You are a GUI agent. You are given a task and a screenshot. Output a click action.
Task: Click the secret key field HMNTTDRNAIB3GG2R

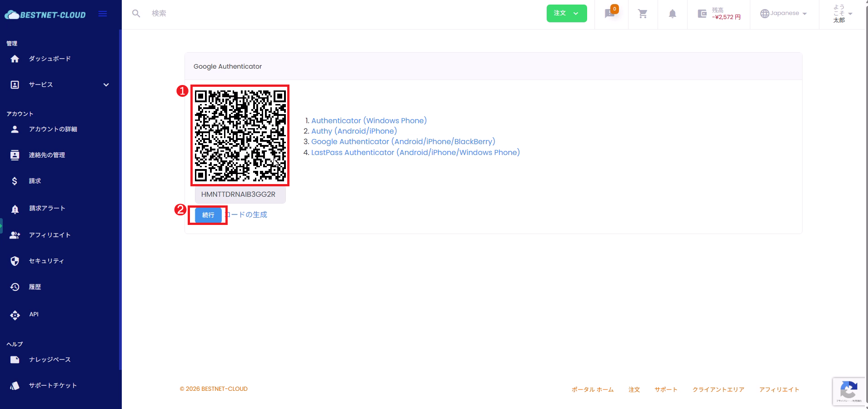point(239,195)
